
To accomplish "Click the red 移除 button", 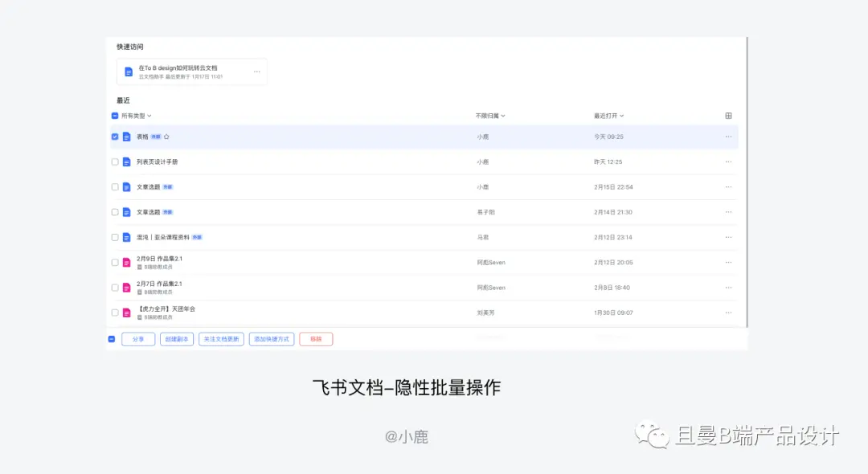I will (x=316, y=339).
